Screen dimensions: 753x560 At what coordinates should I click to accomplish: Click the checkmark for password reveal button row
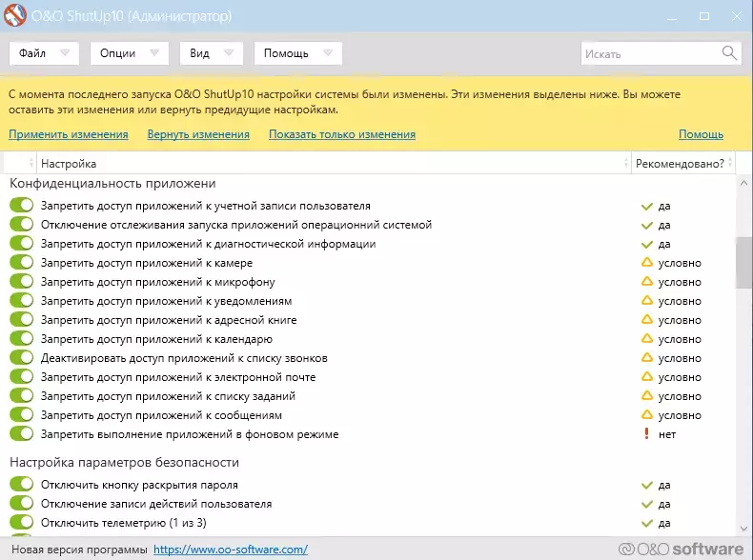click(647, 485)
